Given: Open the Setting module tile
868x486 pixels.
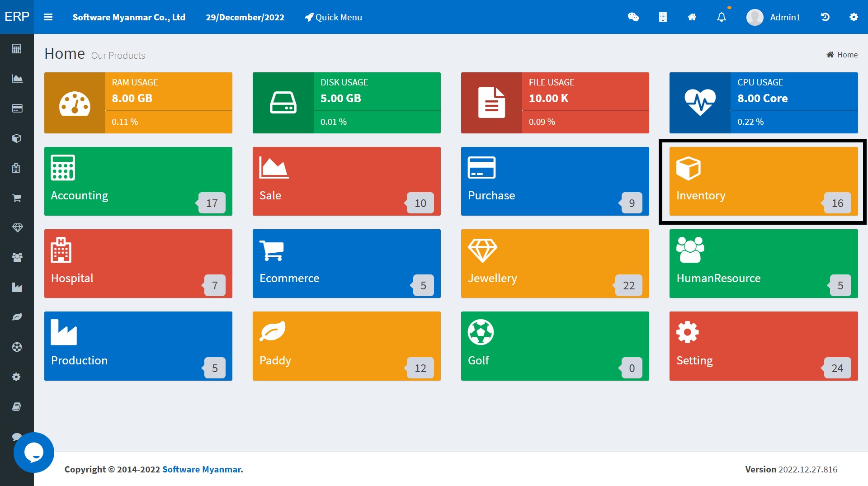Looking at the screenshot, I should tap(764, 346).
